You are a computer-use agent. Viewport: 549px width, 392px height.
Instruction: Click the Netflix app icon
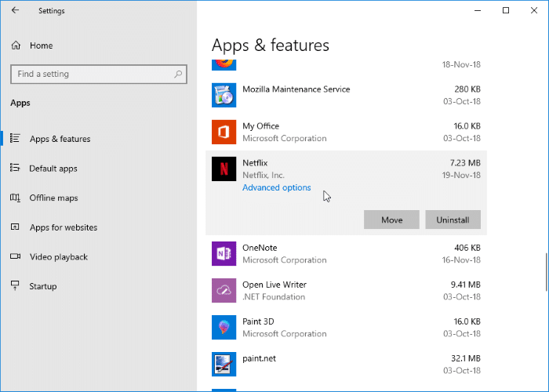click(224, 169)
